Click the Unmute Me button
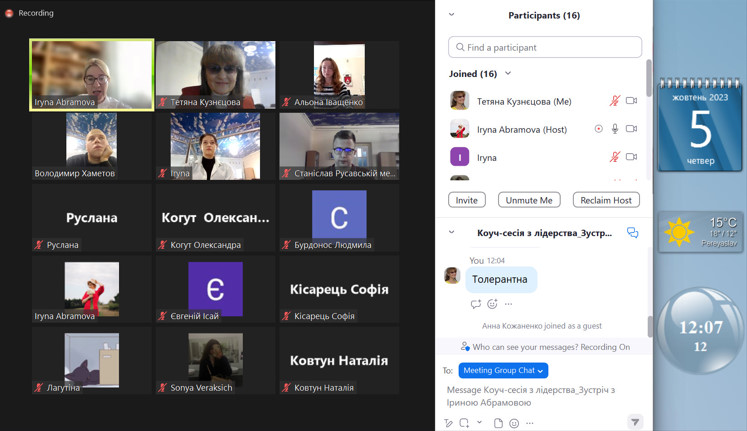This screenshot has height=431, width=747. coord(529,200)
